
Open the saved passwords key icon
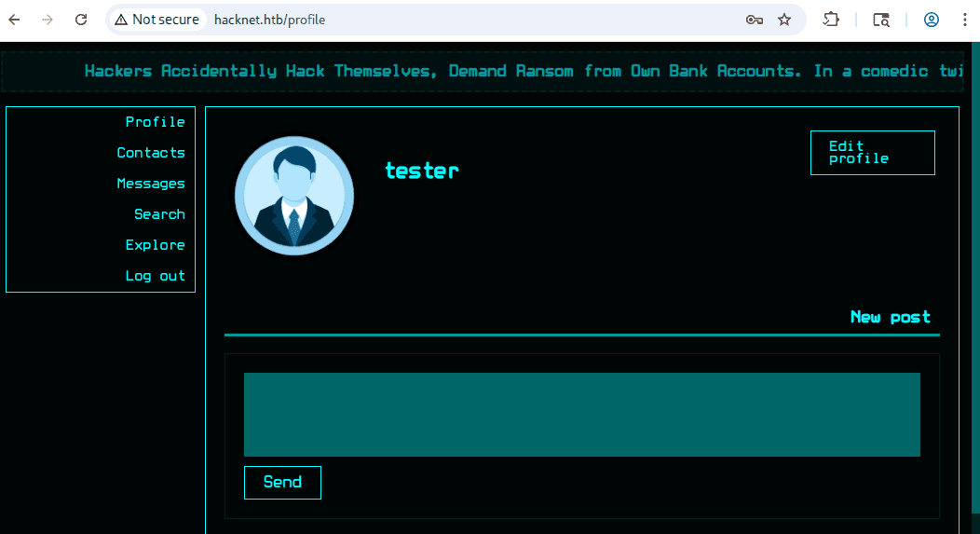[x=755, y=20]
